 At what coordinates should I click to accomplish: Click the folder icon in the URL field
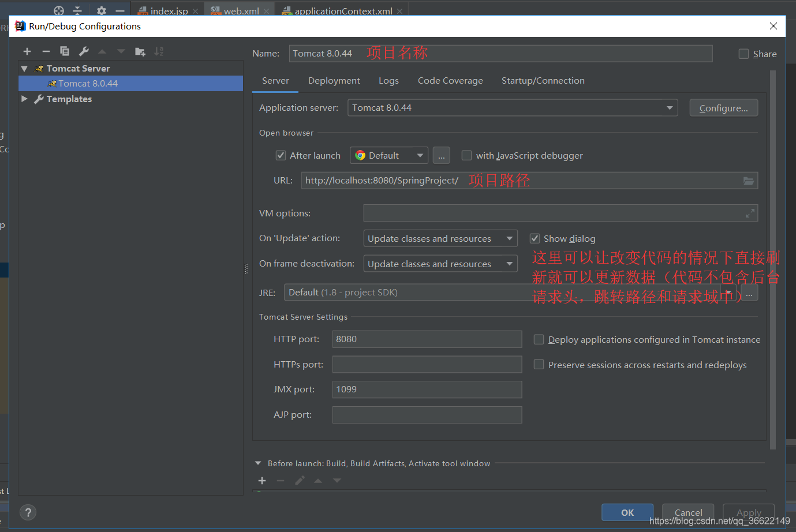749,181
